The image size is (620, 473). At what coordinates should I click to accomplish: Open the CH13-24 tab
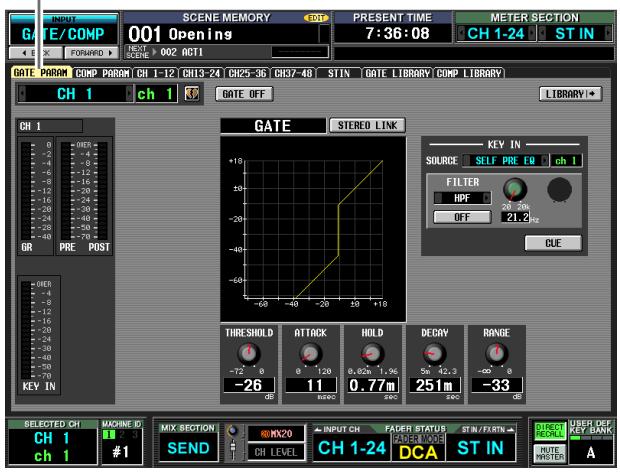click(201, 73)
